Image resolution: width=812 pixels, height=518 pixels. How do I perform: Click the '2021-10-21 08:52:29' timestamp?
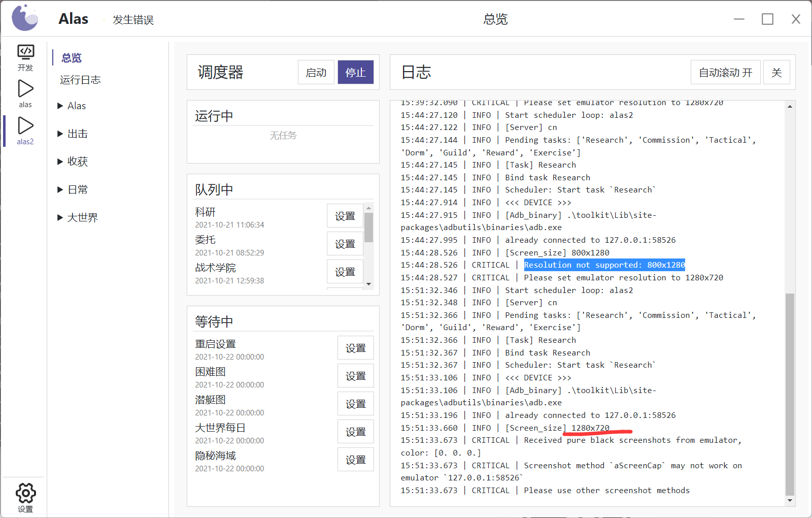point(229,252)
